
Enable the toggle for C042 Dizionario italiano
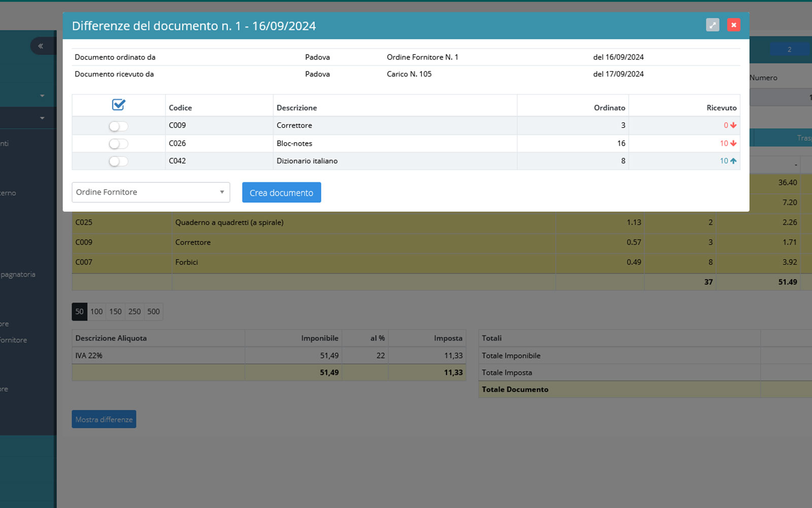pyautogui.click(x=118, y=161)
